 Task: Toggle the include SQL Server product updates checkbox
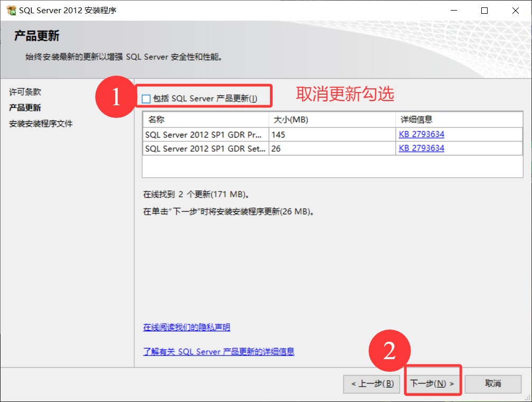146,99
